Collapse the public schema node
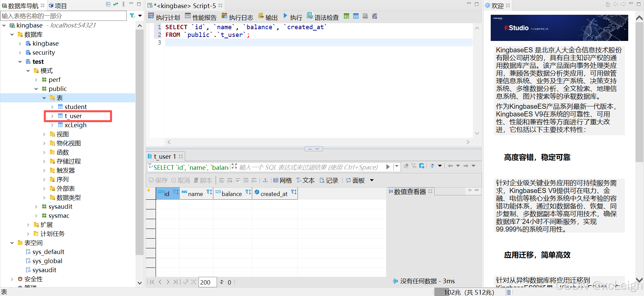644x296 pixels. point(36,89)
